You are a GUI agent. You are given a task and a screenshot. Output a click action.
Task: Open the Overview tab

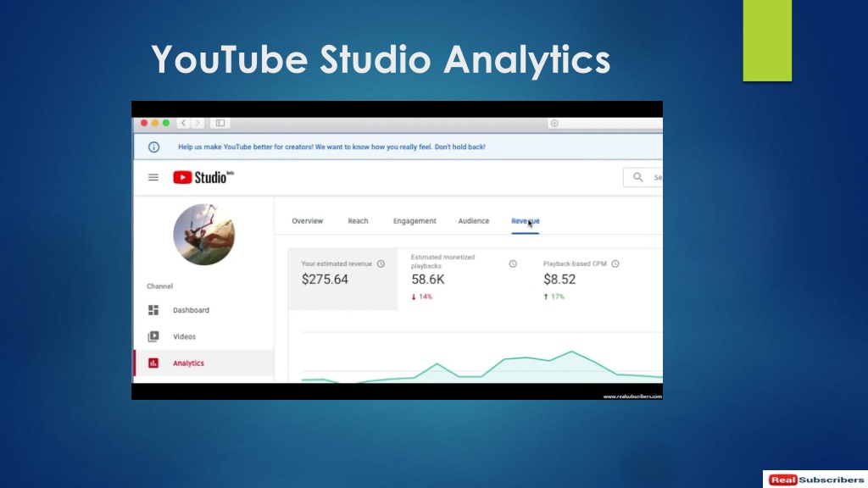pyautogui.click(x=307, y=221)
